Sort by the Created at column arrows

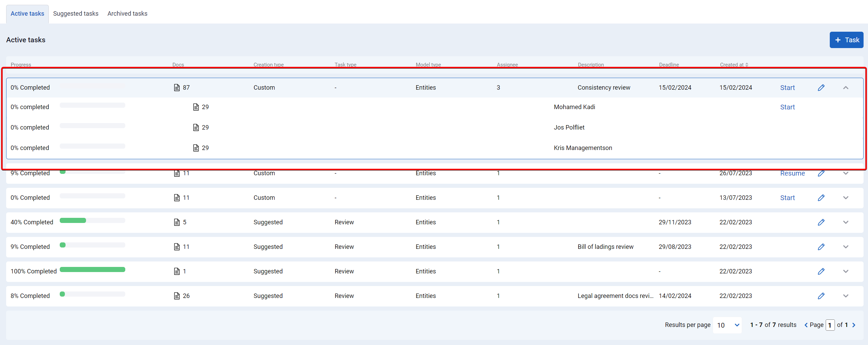click(x=747, y=65)
